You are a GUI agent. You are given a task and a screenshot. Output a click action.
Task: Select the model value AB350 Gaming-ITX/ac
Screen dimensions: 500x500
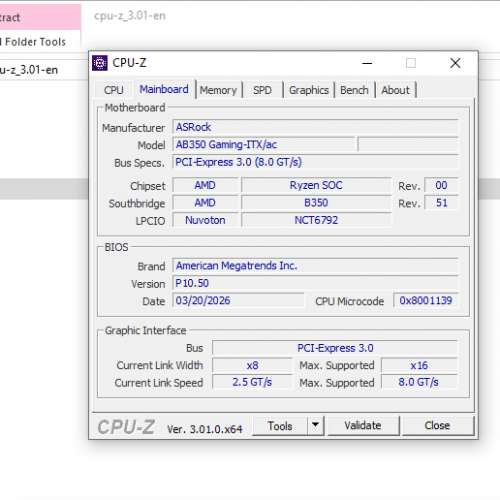tap(264, 145)
